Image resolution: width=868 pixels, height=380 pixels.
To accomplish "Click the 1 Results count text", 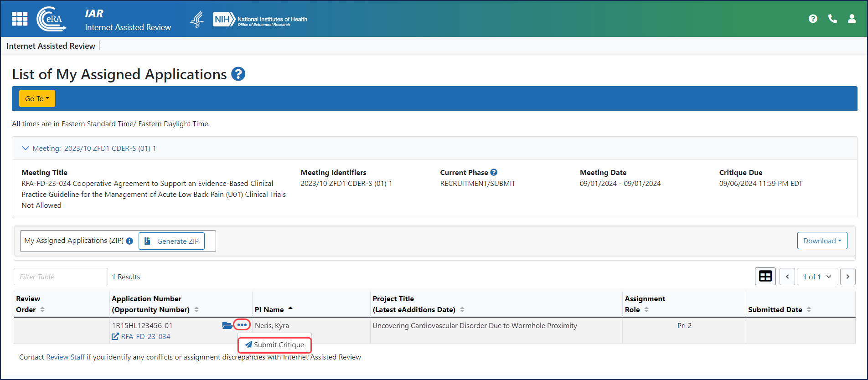I will 126,277.
